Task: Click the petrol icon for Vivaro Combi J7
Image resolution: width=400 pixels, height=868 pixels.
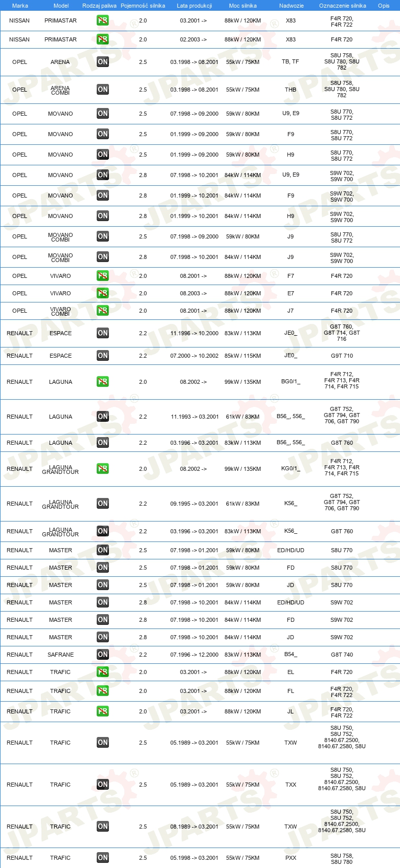Action: click(103, 311)
